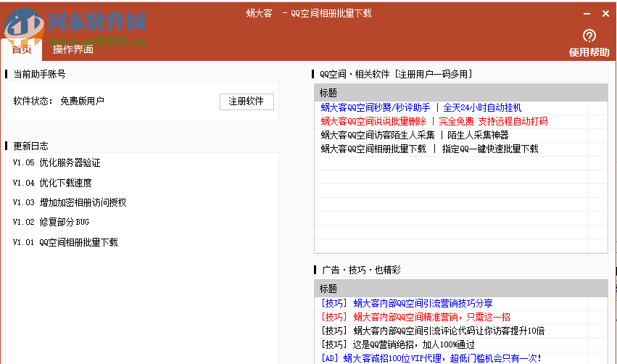Open [AD] 蜗大客诚招100位VIP代理 link
Viewport: 617px width, 364px height.
[x=431, y=358]
